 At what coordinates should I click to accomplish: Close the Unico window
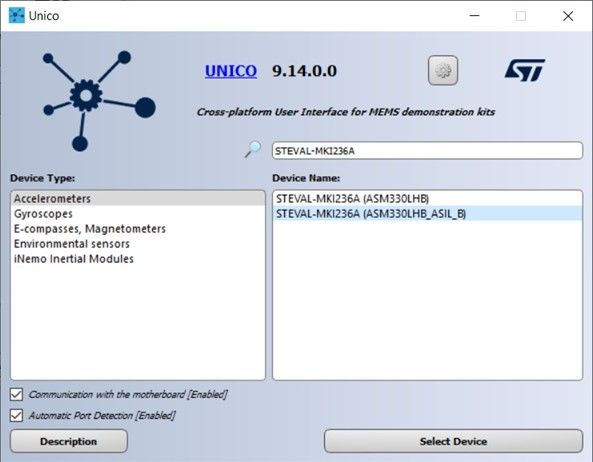pyautogui.click(x=568, y=16)
